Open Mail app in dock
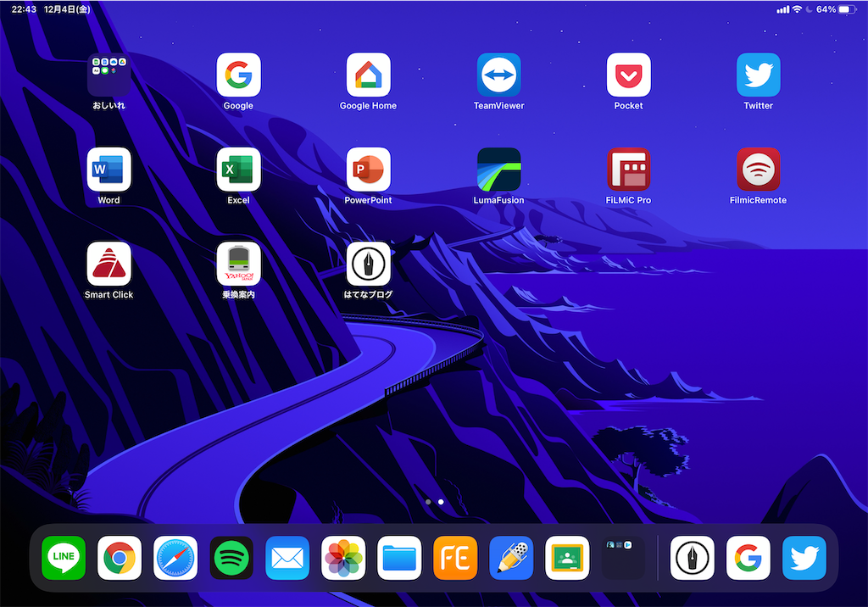The height and width of the screenshot is (607, 868). click(287, 558)
